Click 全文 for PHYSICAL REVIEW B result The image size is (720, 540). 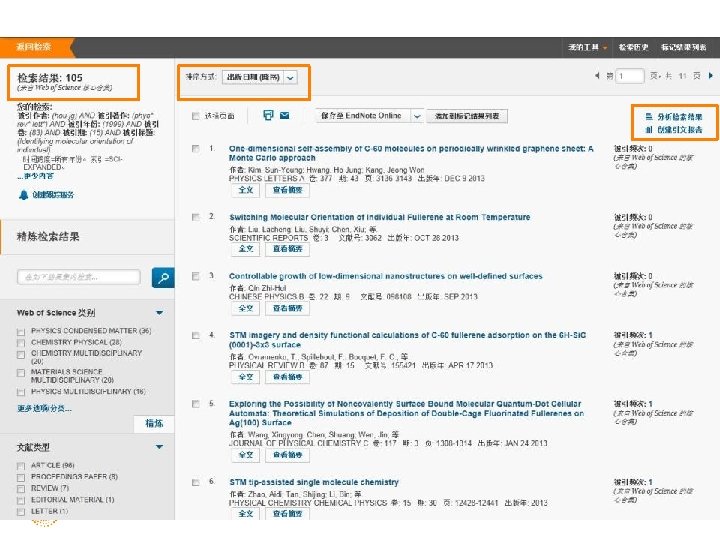tap(246, 377)
